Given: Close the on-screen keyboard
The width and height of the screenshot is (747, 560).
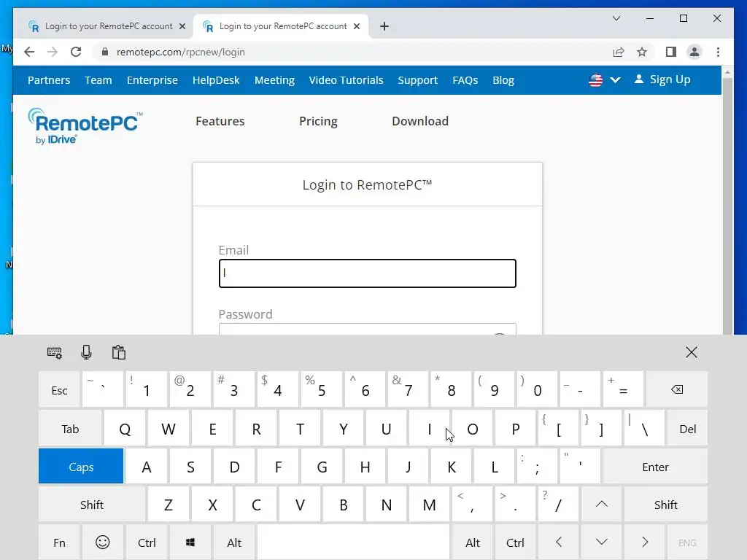Looking at the screenshot, I should coord(692,352).
